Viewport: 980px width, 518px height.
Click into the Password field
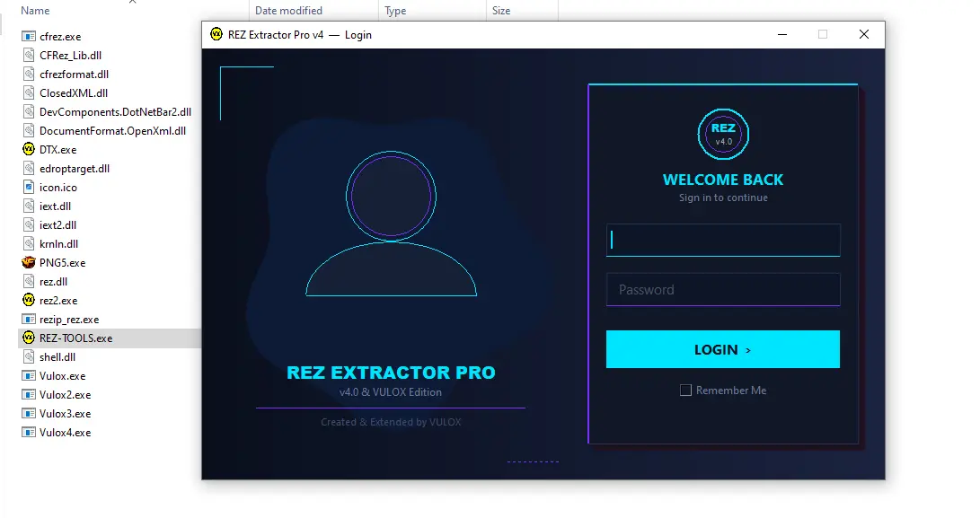tap(723, 289)
